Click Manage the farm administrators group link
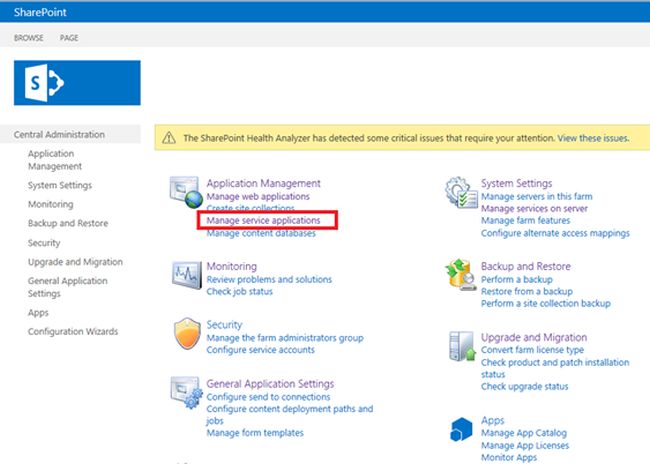650x464 pixels. point(285,338)
